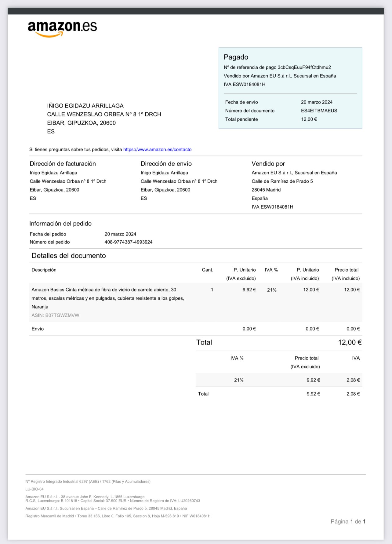Click 'Página 1 de 1' page indicator
Image resolution: width=392 pixels, height=544 pixels.
tap(348, 521)
